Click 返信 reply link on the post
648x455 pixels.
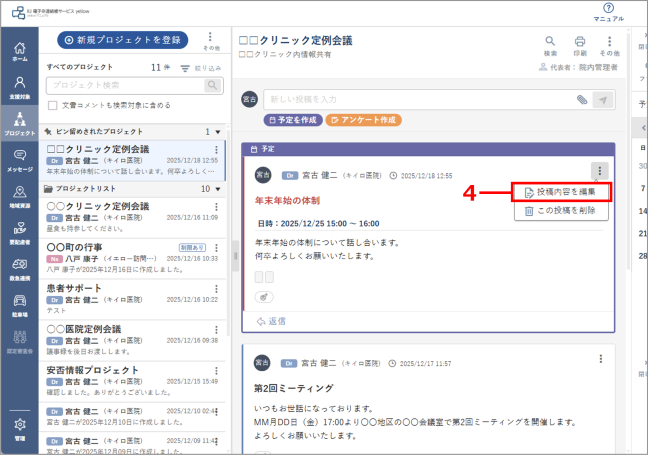coord(271,321)
